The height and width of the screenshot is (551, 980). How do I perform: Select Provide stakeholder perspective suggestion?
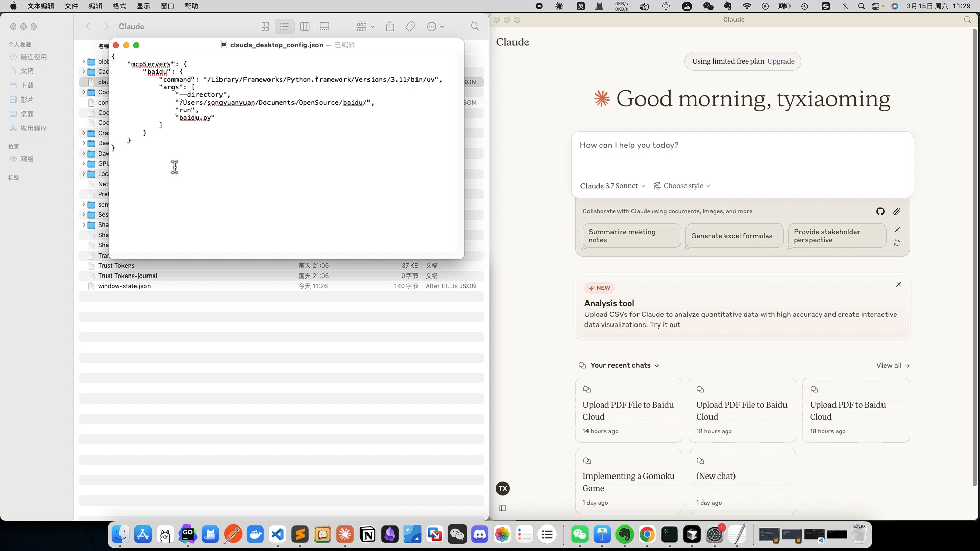click(837, 236)
